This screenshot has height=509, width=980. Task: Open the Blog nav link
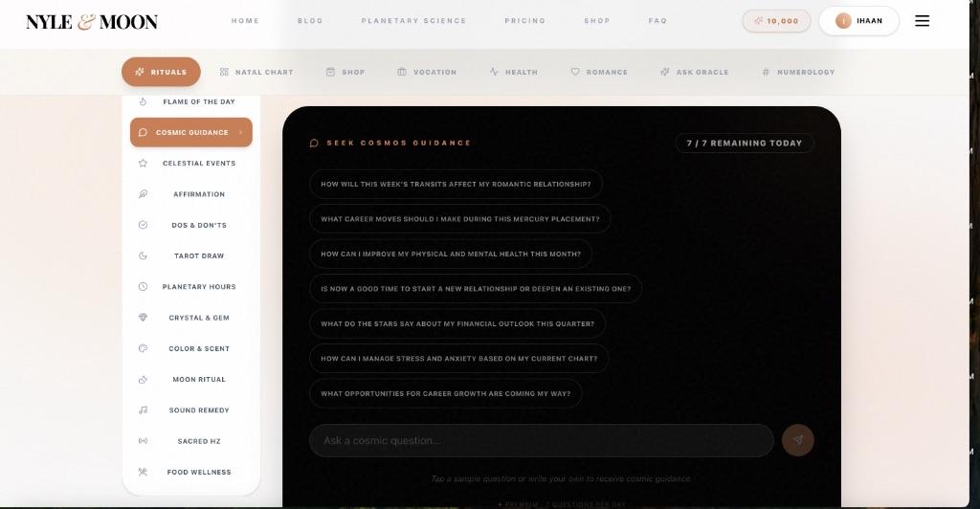310,21
